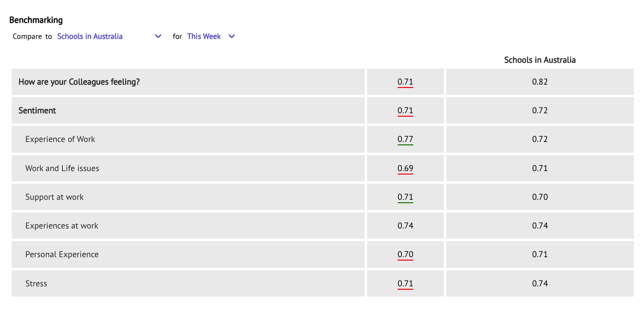Select the Personal Experience row
Viewport: 644px width, 316px height.
188,254
